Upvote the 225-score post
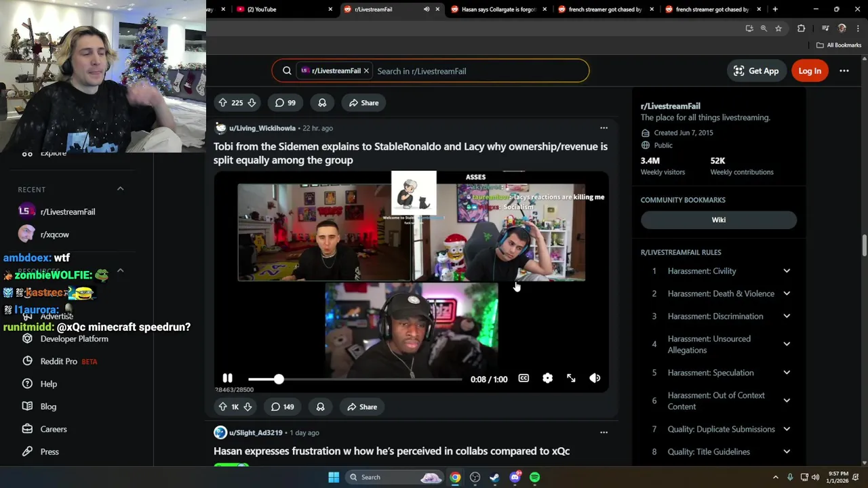This screenshot has height=488, width=868. tap(222, 103)
